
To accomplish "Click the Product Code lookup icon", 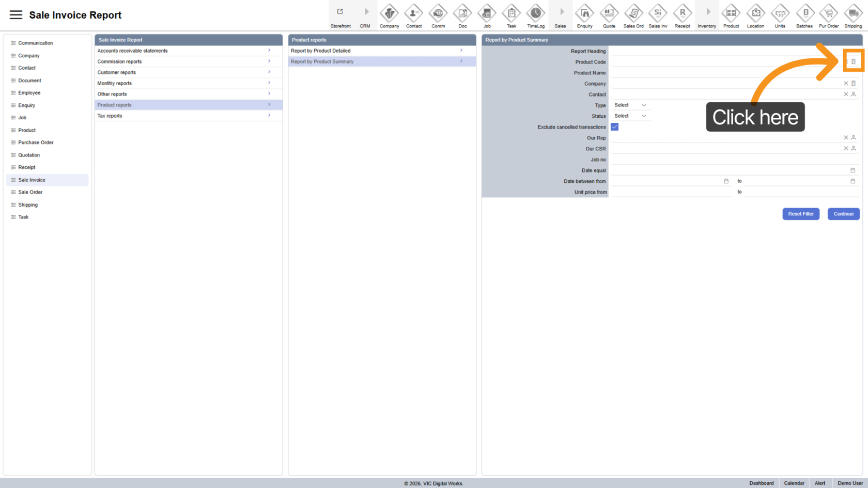I will click(x=854, y=62).
